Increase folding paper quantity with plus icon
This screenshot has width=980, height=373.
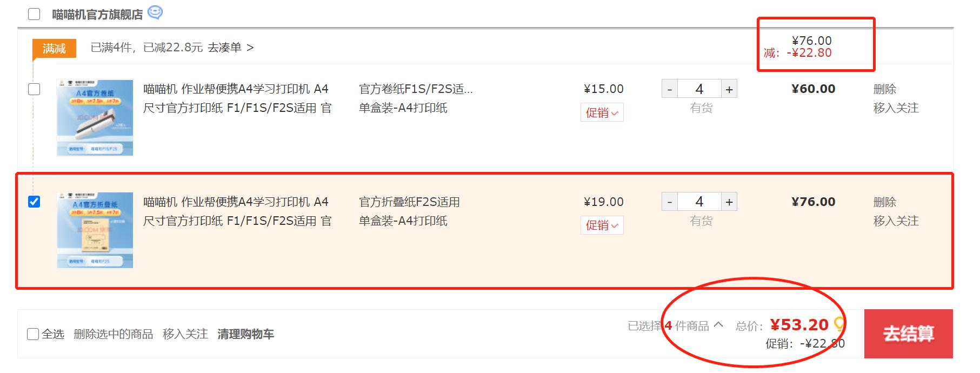pyautogui.click(x=730, y=201)
